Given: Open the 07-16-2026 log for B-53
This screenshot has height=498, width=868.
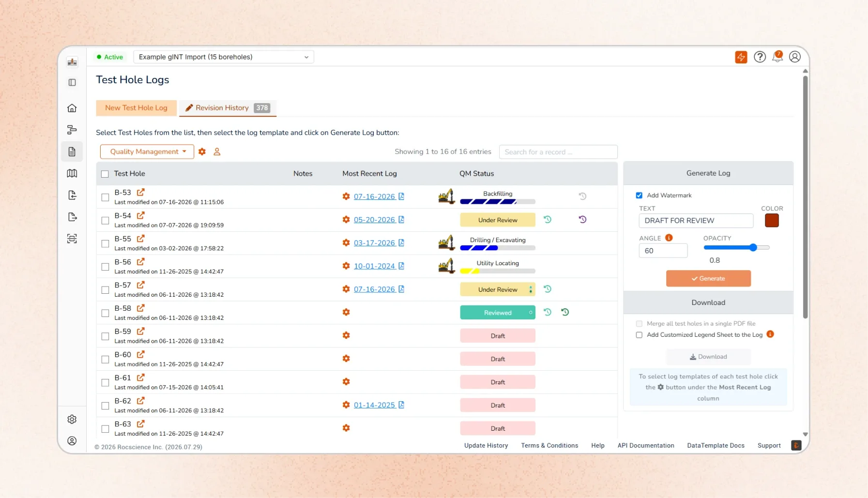Looking at the screenshot, I should [x=374, y=196].
